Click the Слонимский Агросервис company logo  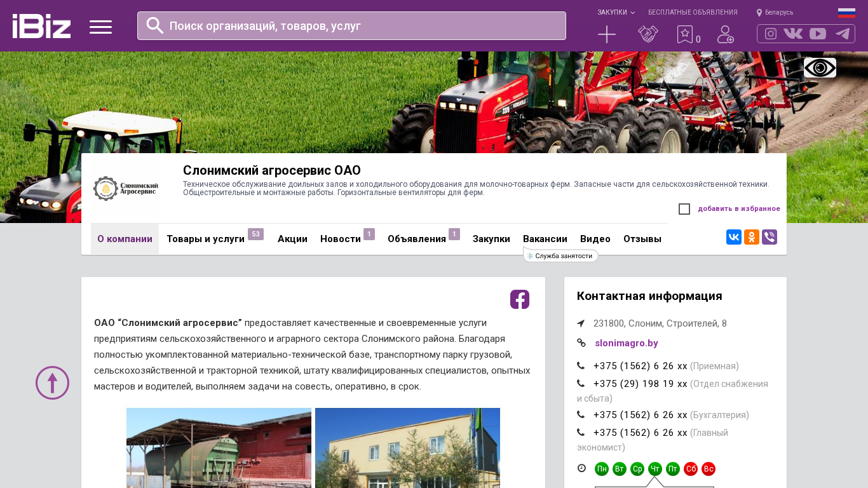pos(126,188)
